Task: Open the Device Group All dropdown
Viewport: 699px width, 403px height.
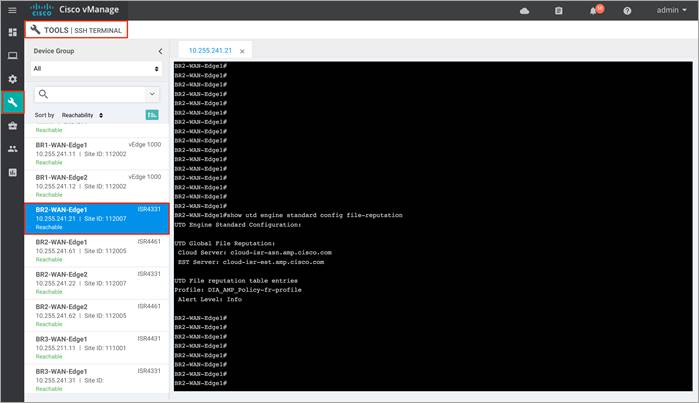Action: 96,69
